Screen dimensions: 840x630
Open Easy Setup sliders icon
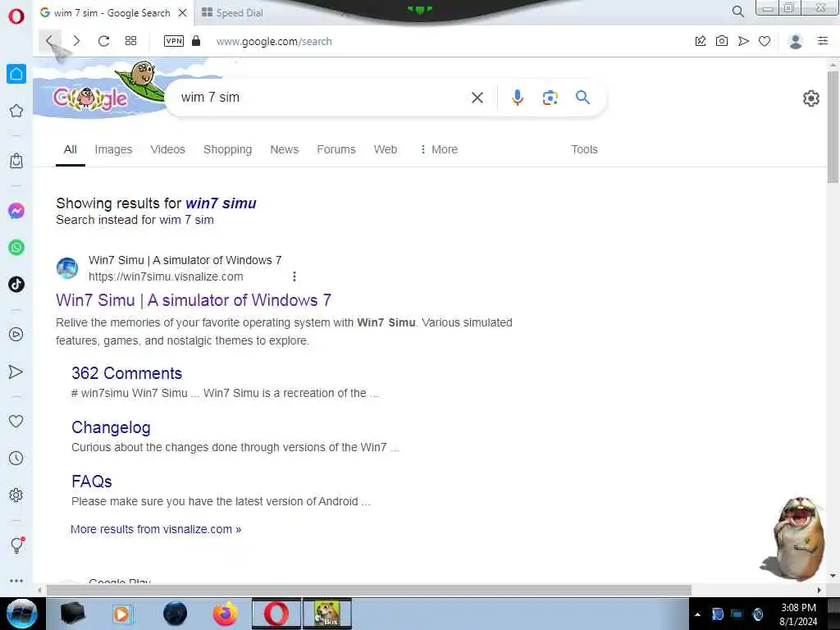pyautogui.click(x=823, y=41)
